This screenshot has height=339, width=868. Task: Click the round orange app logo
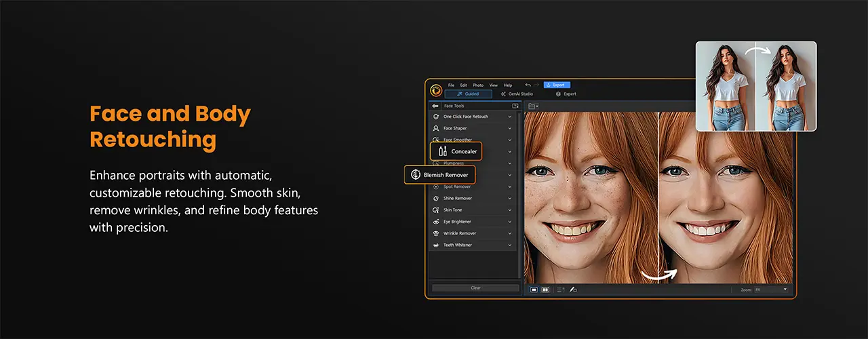[x=436, y=90]
